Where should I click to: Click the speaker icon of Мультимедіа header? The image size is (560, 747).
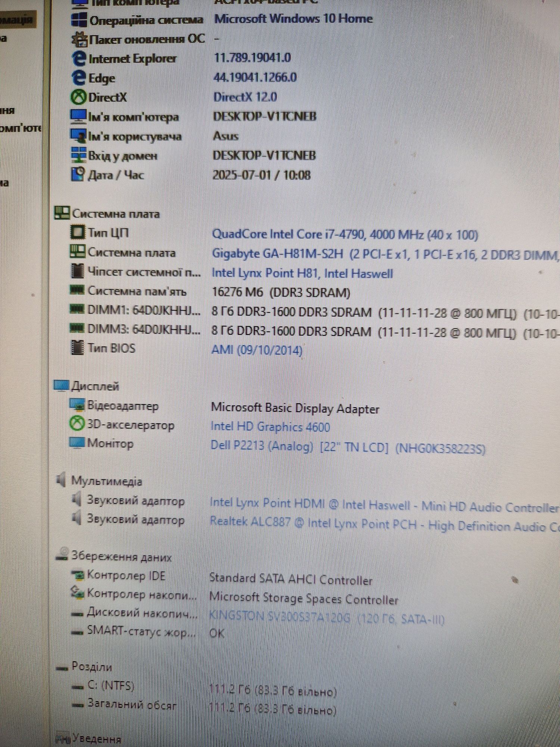click(61, 480)
